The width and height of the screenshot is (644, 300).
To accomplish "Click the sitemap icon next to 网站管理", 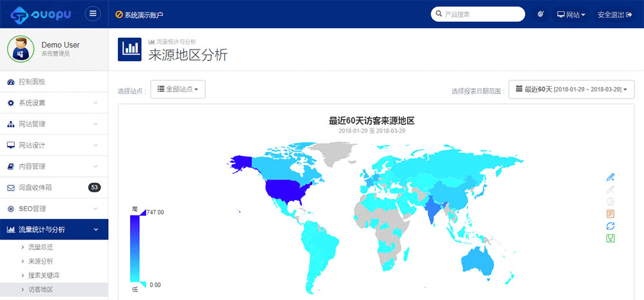I will [11, 124].
